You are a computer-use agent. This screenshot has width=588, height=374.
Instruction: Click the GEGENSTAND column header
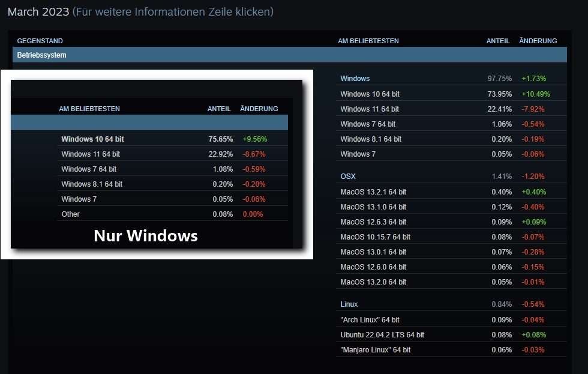(x=40, y=41)
